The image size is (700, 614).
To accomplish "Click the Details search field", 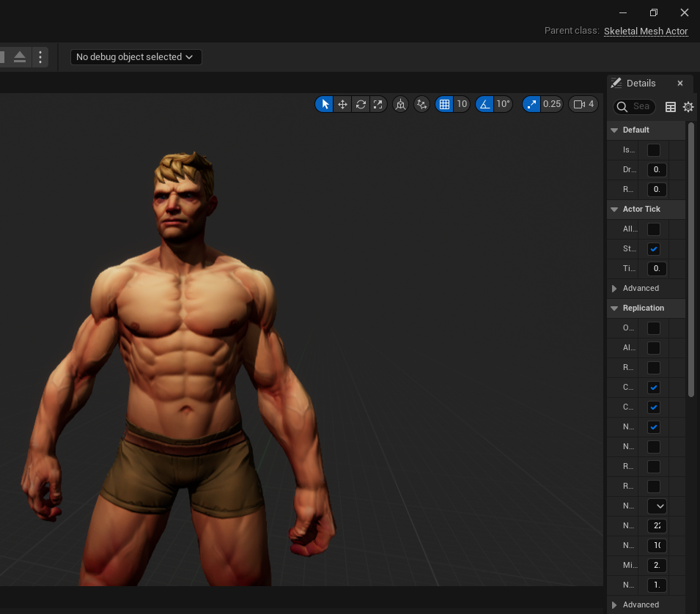I will 634,107.
